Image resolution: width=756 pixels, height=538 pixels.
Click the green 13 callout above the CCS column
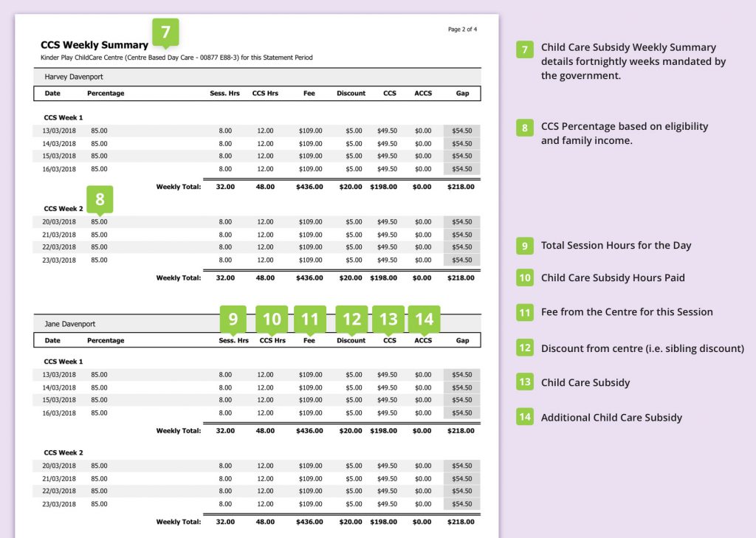[x=388, y=319]
